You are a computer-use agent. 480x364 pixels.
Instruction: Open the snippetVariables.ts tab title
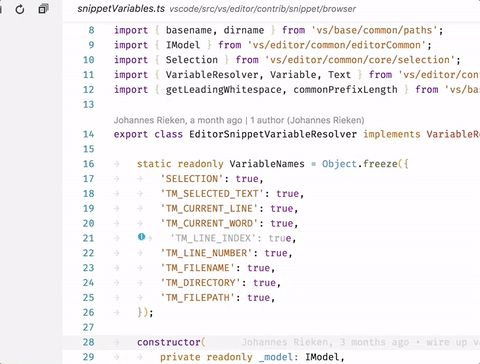121,9
